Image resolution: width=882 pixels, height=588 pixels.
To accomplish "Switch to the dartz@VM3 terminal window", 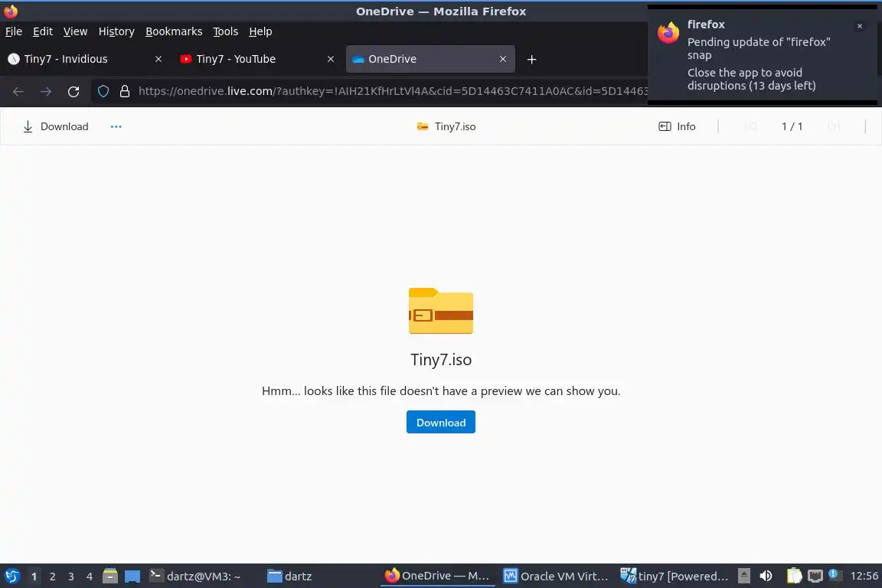I will pyautogui.click(x=194, y=577).
